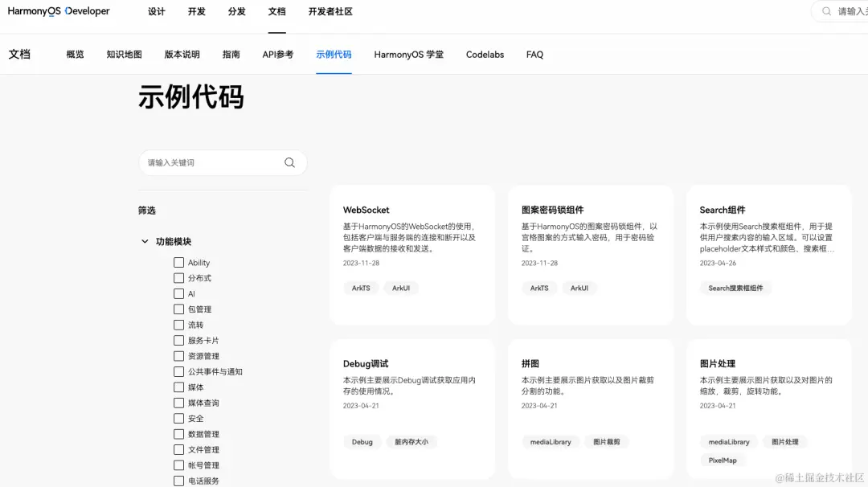Open the Codelabs tab
This screenshot has height=487, width=868.
pyautogui.click(x=485, y=55)
